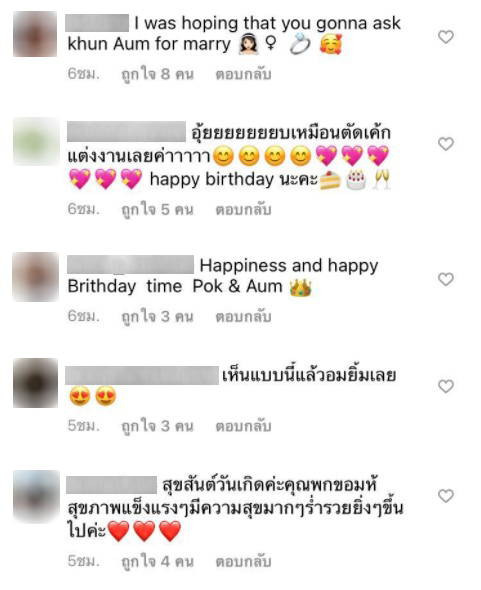481x590 pixels.
Task: Reply to the comment with heart-eyes emojis
Action: pyautogui.click(x=243, y=426)
